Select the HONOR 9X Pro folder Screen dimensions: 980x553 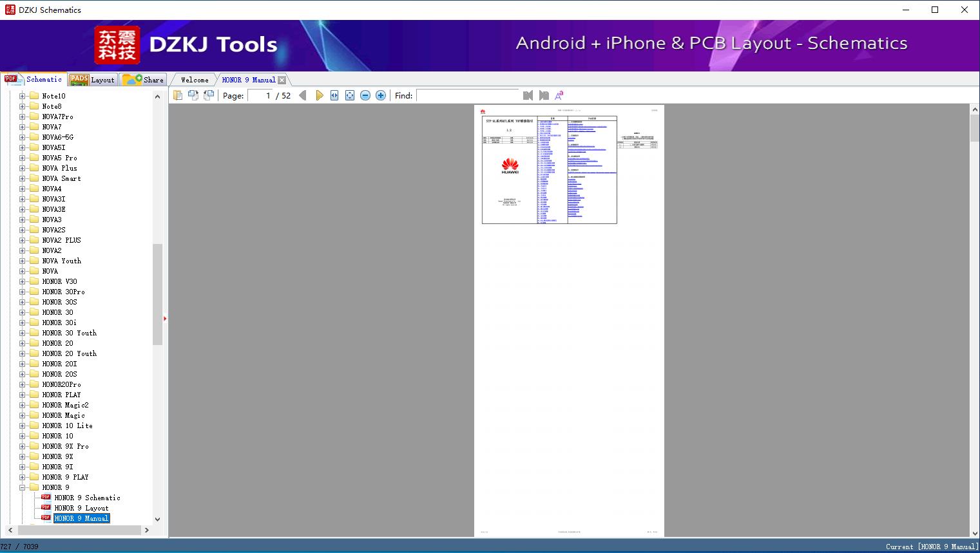coord(66,446)
